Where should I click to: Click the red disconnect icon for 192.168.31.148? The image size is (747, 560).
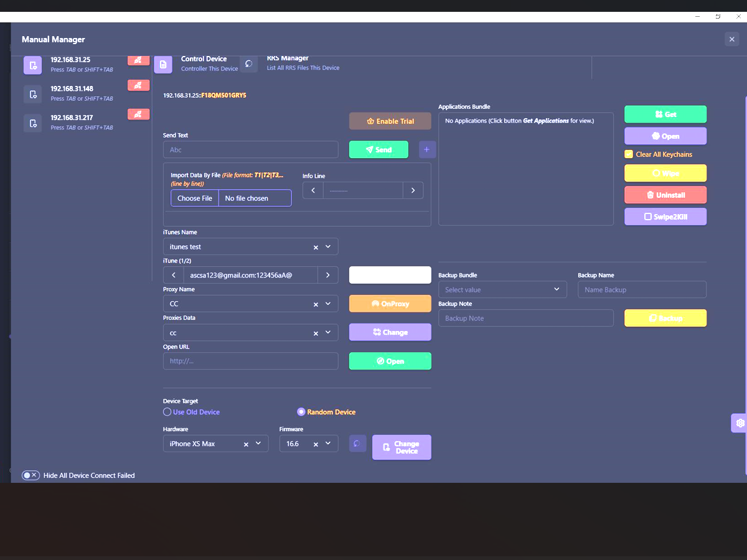[x=138, y=85]
